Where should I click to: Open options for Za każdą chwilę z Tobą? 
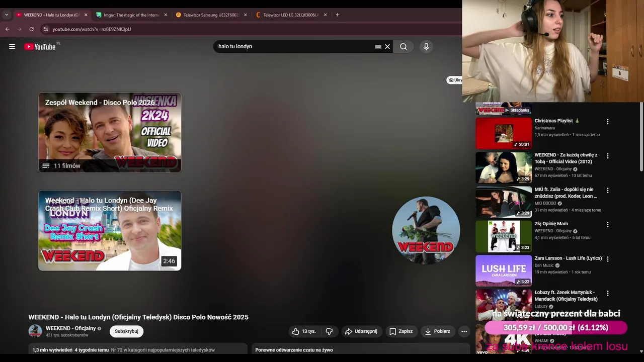coord(607,156)
